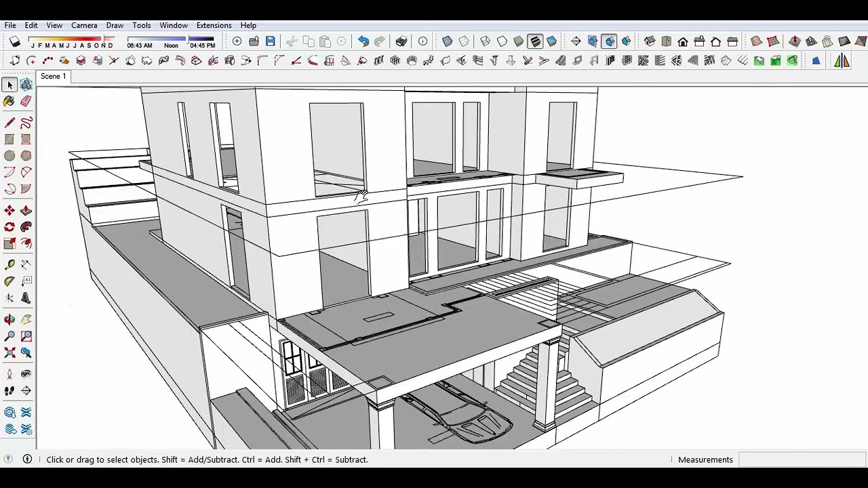Toggle Back Edges style
The width and height of the screenshot is (868, 488).
[464, 42]
